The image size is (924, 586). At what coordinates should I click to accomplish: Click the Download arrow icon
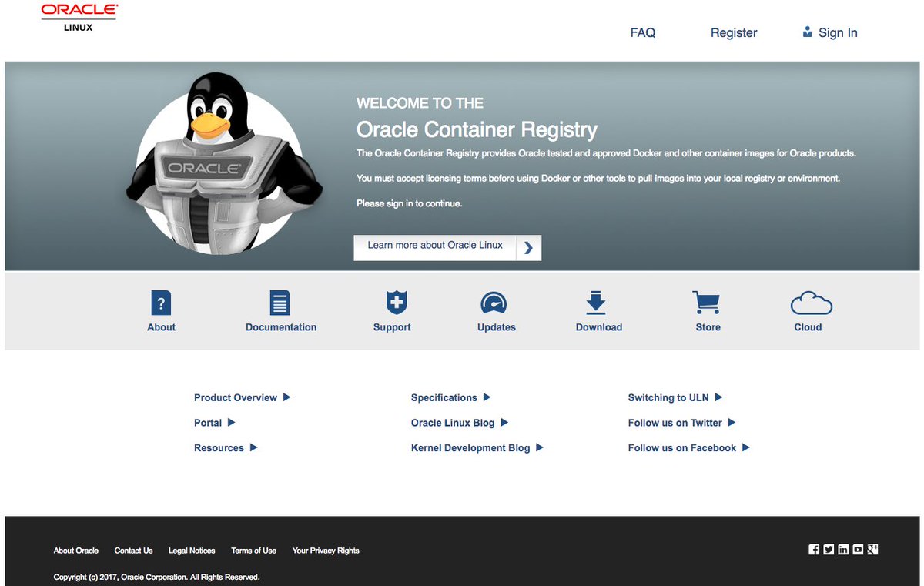pos(596,303)
